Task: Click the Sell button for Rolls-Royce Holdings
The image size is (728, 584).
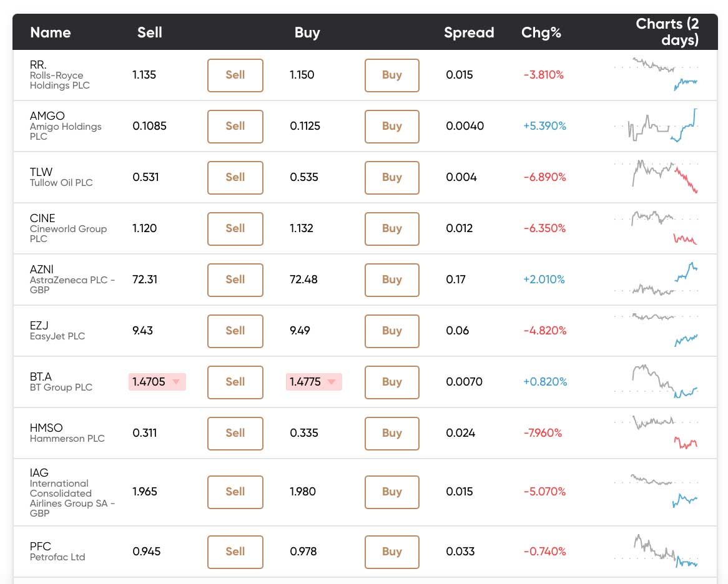Action: 235,75
